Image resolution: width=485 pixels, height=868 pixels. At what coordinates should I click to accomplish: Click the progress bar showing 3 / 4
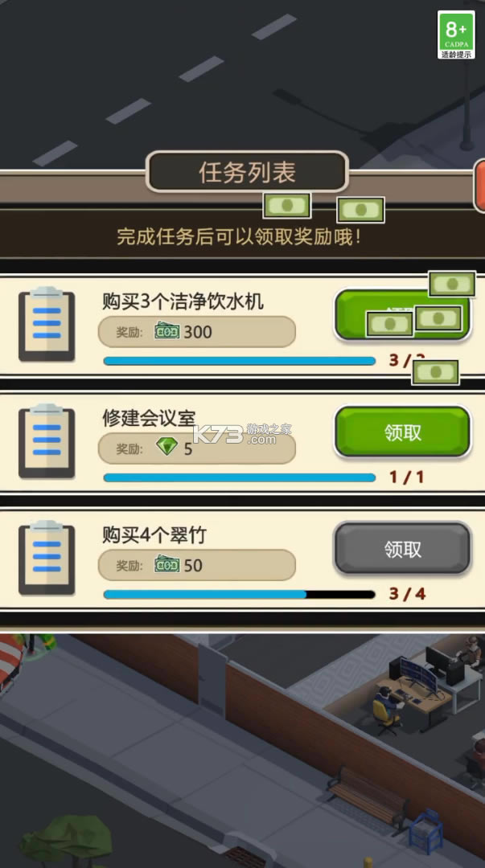click(239, 595)
